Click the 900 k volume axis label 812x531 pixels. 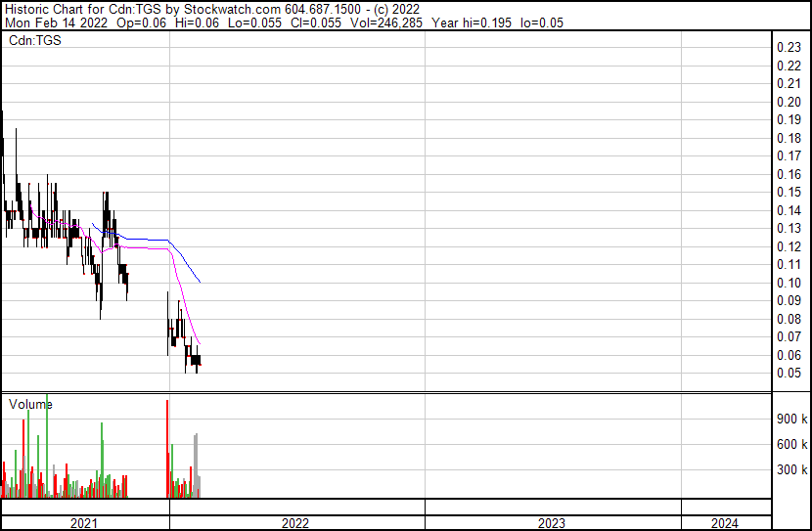click(790, 419)
